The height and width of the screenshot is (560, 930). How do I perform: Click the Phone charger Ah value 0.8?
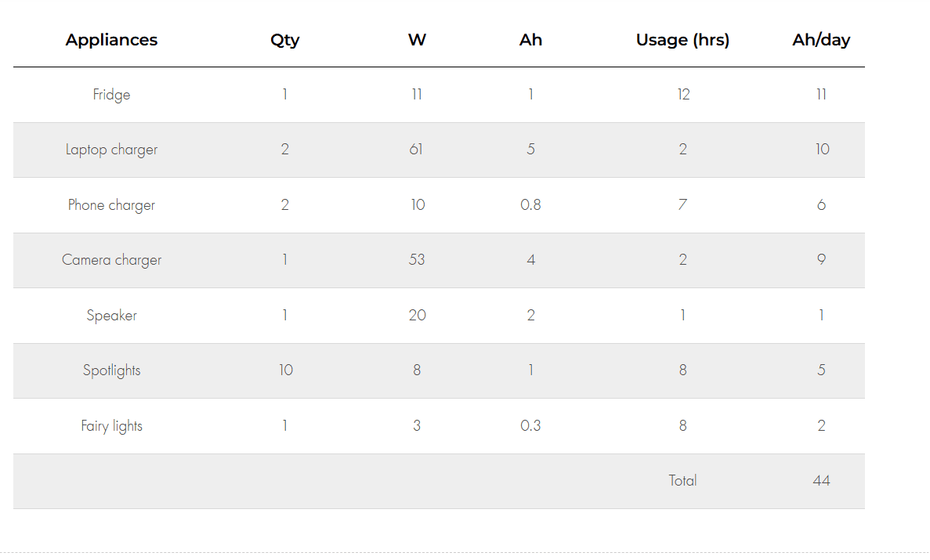coord(531,205)
